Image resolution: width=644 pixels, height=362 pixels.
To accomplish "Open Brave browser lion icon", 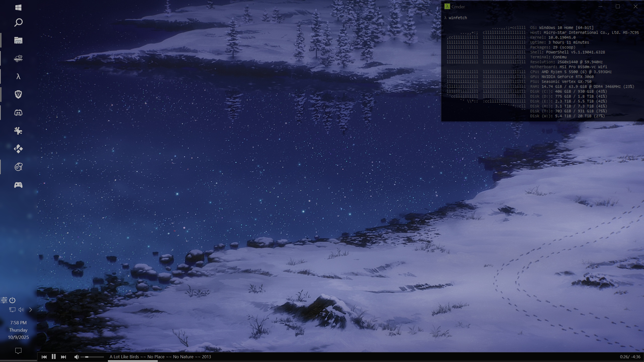I will (18, 95).
